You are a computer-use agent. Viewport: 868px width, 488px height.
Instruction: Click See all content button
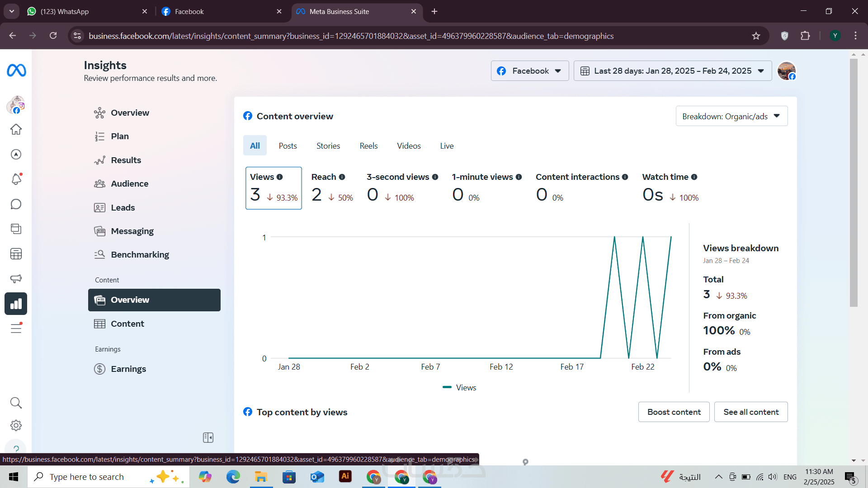pos(750,412)
